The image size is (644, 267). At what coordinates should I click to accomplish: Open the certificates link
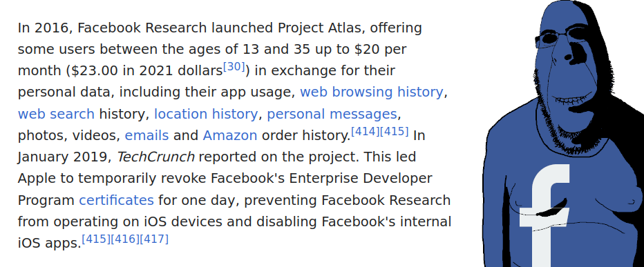tap(116, 200)
